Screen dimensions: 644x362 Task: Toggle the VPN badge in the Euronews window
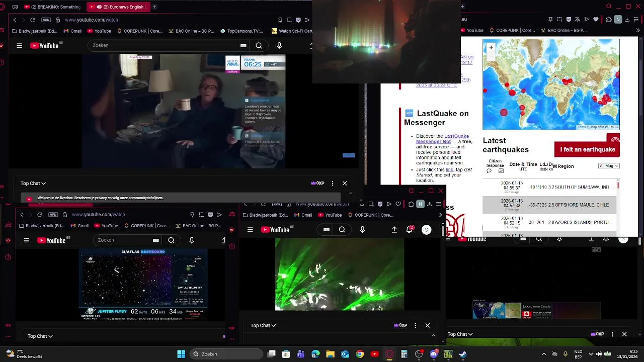pyautogui.click(x=46, y=20)
